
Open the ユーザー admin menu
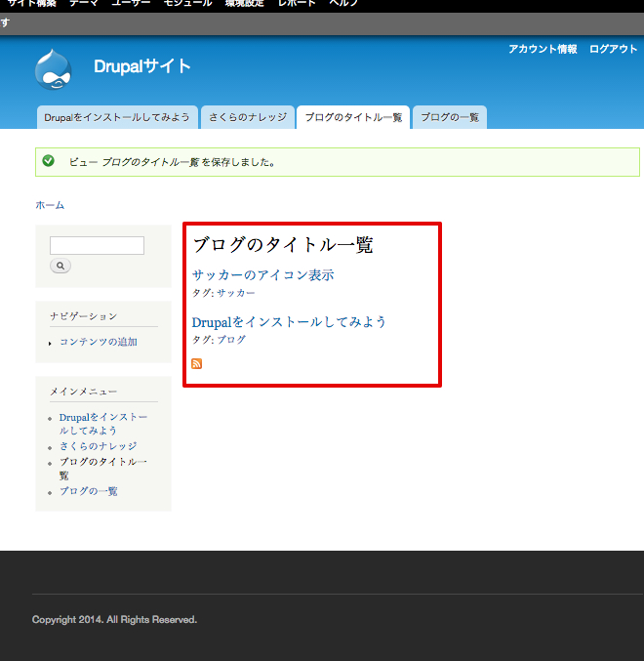pyautogui.click(x=131, y=4)
